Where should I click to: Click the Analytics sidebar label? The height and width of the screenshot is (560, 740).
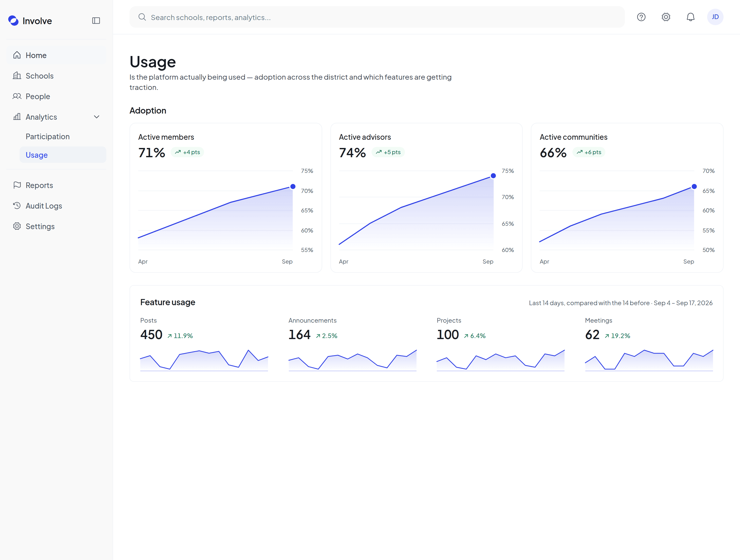click(x=41, y=117)
